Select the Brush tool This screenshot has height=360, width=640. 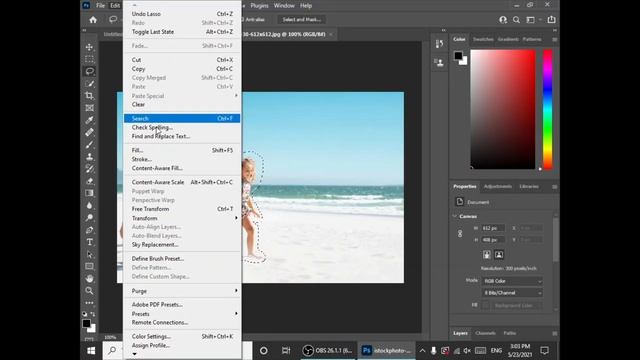tap(89, 144)
